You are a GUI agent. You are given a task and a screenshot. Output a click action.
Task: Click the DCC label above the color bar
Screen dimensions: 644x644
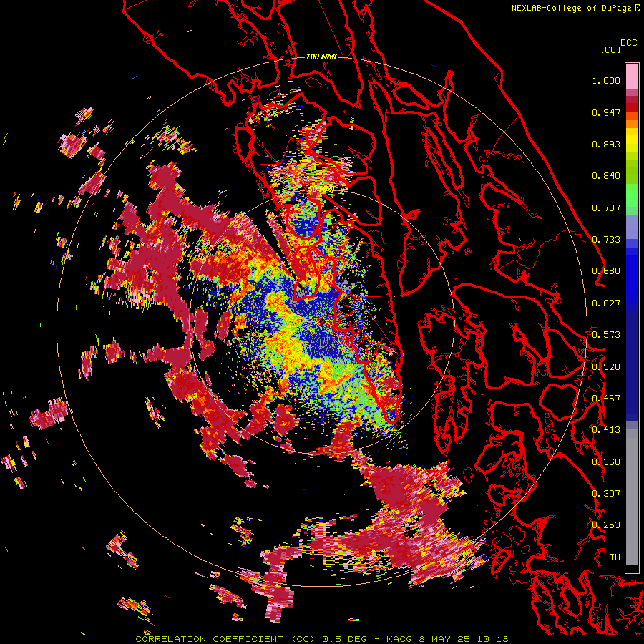coord(629,43)
